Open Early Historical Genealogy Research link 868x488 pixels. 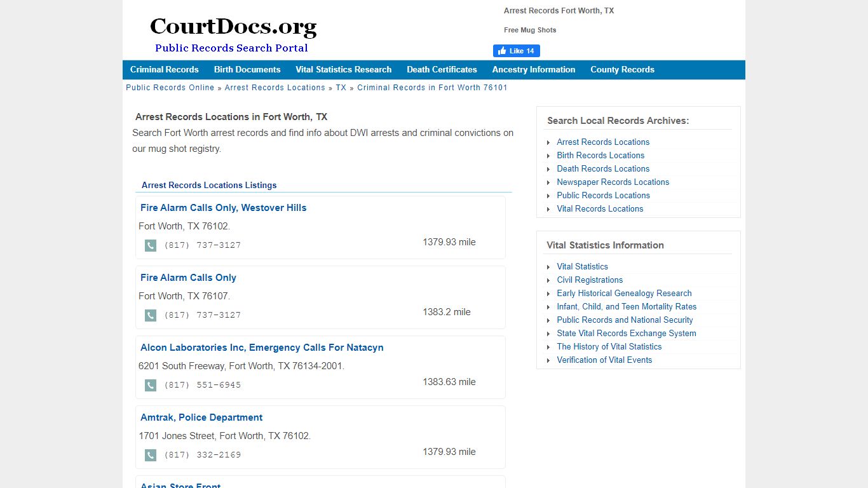tap(624, 294)
